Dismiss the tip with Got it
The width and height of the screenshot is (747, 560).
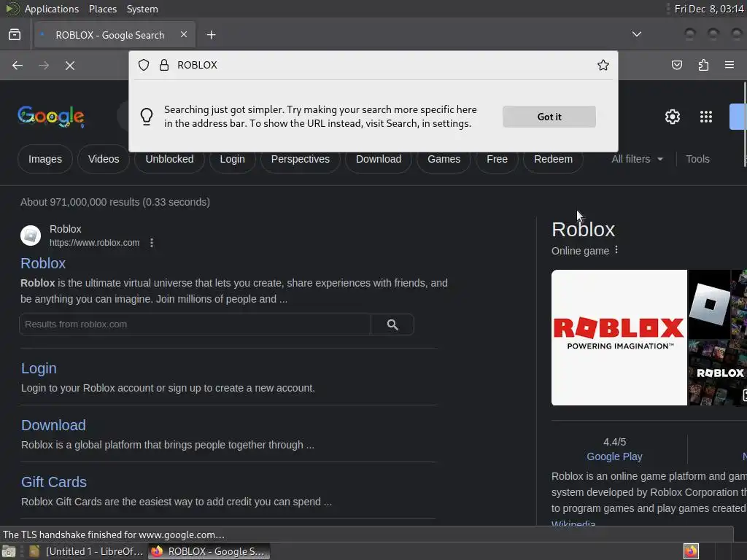(x=549, y=117)
